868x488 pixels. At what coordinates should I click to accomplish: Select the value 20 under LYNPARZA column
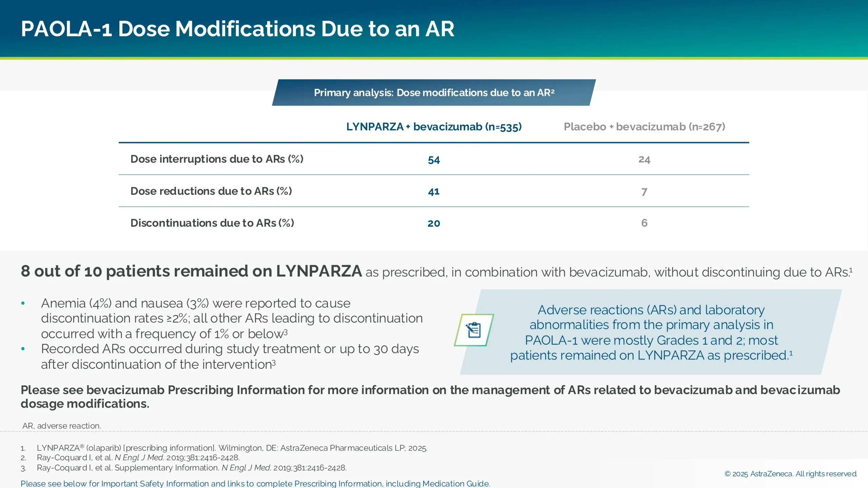click(434, 223)
